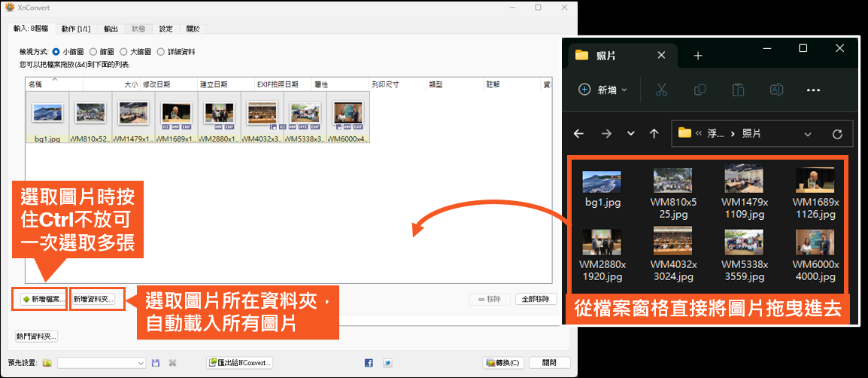Sort list by EXIF拍照日期 column header

pos(284,84)
